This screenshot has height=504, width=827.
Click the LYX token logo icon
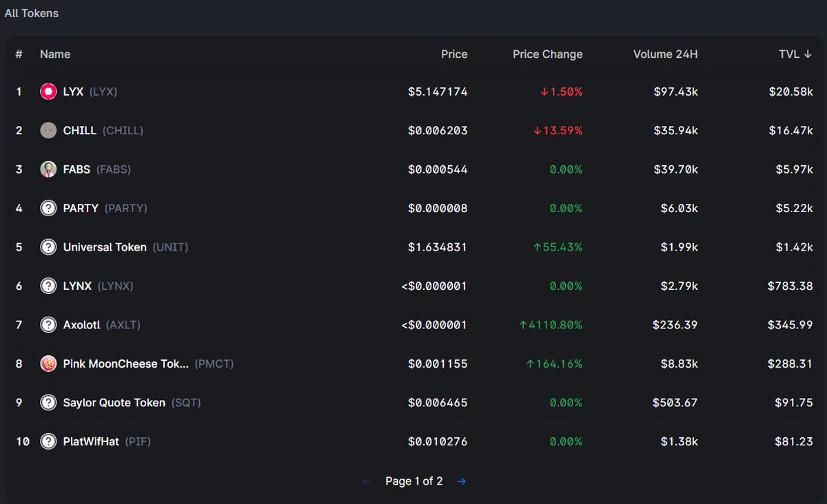(x=48, y=92)
